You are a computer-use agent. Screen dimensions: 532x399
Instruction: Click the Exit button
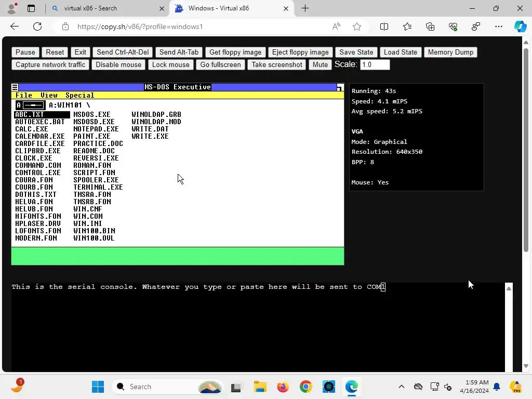point(80,52)
